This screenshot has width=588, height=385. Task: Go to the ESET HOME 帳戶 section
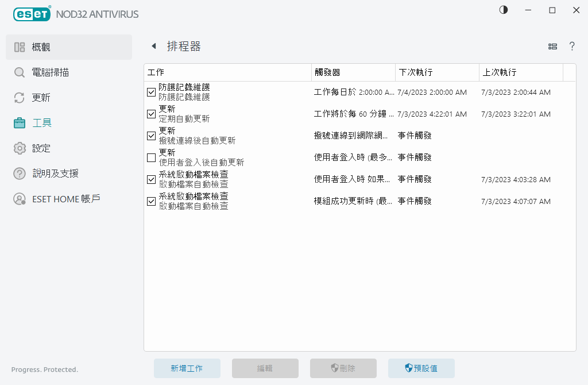pos(18,199)
